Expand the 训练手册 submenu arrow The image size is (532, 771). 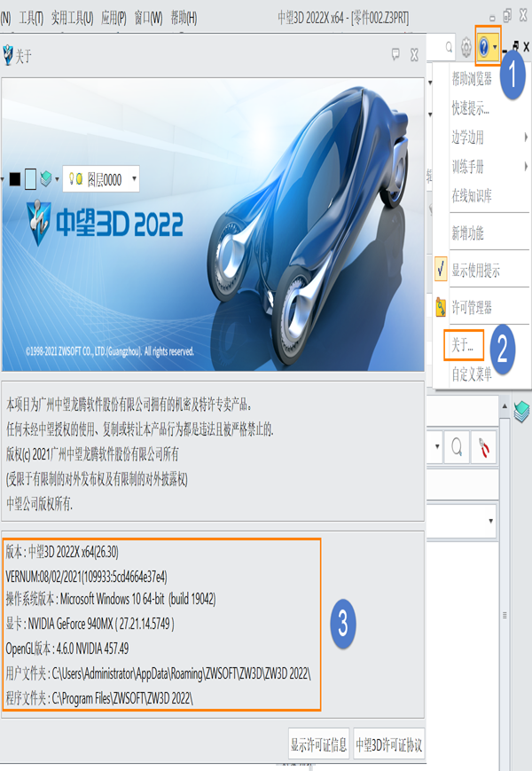pos(526,167)
